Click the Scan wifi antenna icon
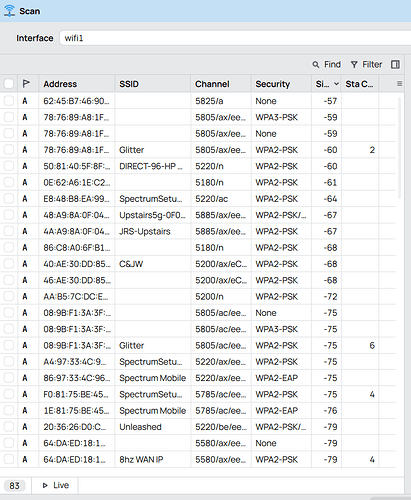This screenshot has width=411, height=500. click(9, 11)
